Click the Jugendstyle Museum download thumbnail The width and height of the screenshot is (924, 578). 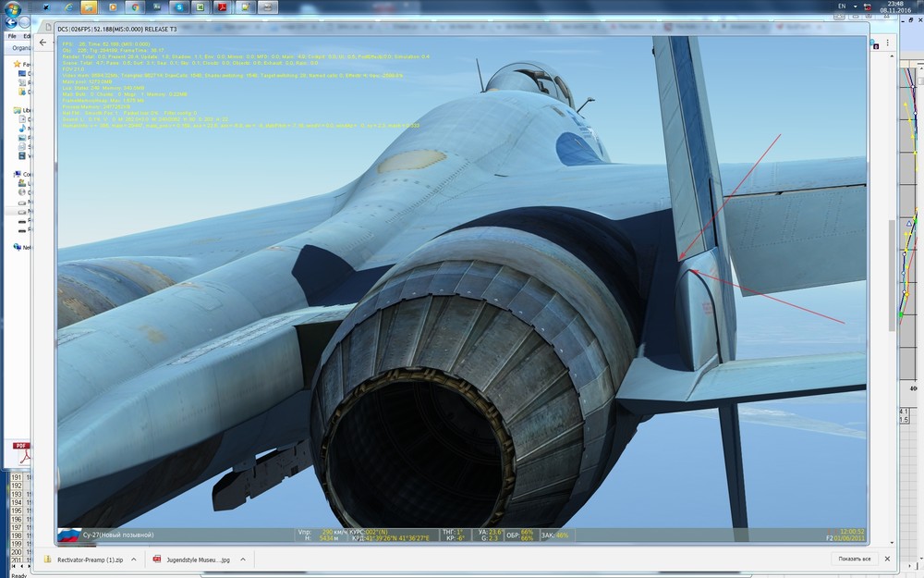157,560
